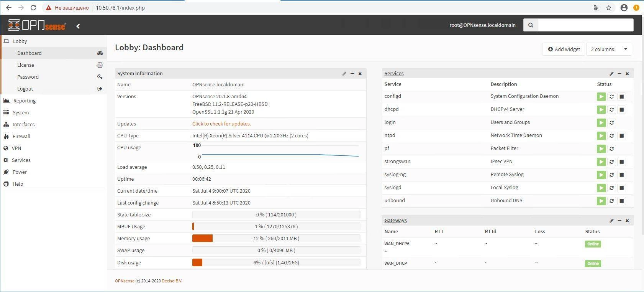This screenshot has height=292, width=644.
Task: Click the CPU usage graph
Action: click(276, 151)
